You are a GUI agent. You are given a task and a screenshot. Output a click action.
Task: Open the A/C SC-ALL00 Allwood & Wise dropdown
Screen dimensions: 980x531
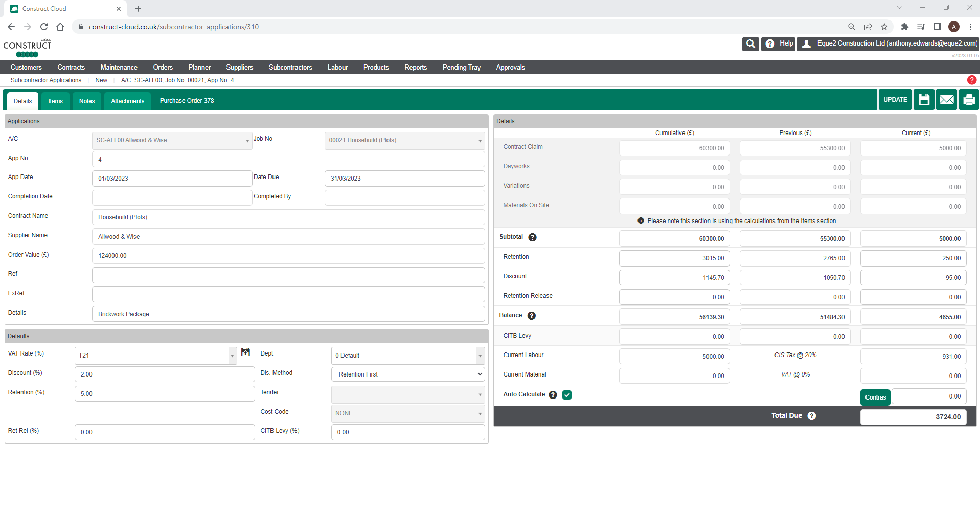point(172,141)
